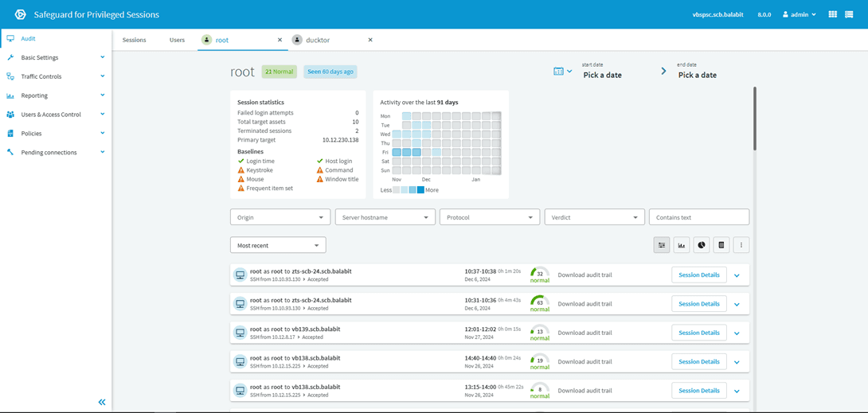Open the server stack icon in the header
This screenshot has height=413, width=868.
coord(849,15)
